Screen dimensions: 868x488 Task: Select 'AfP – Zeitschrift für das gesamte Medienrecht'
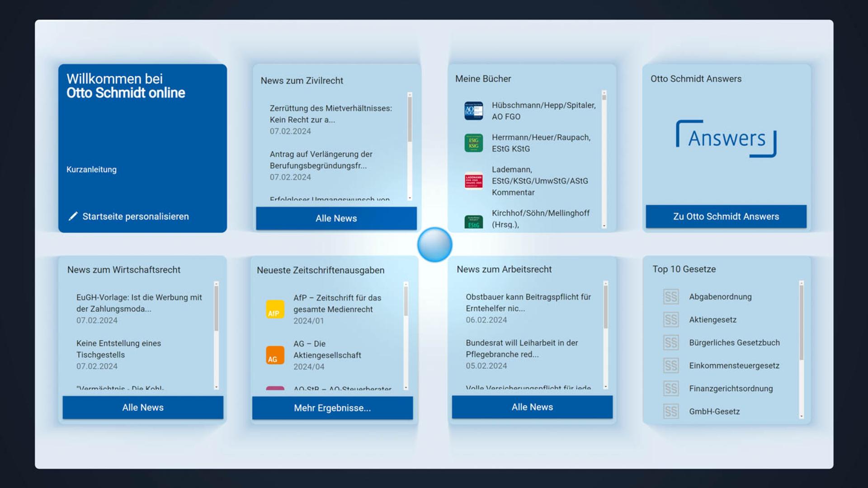tap(337, 304)
